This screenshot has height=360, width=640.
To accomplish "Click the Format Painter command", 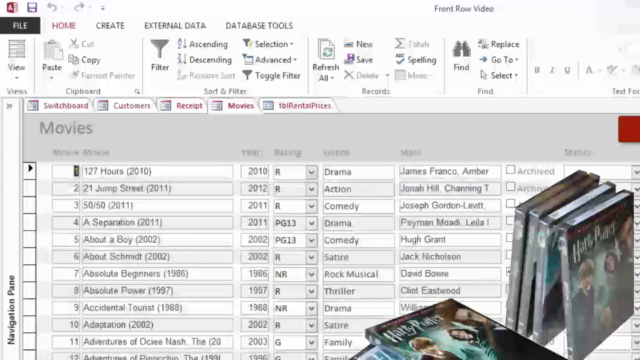I will (103, 76).
